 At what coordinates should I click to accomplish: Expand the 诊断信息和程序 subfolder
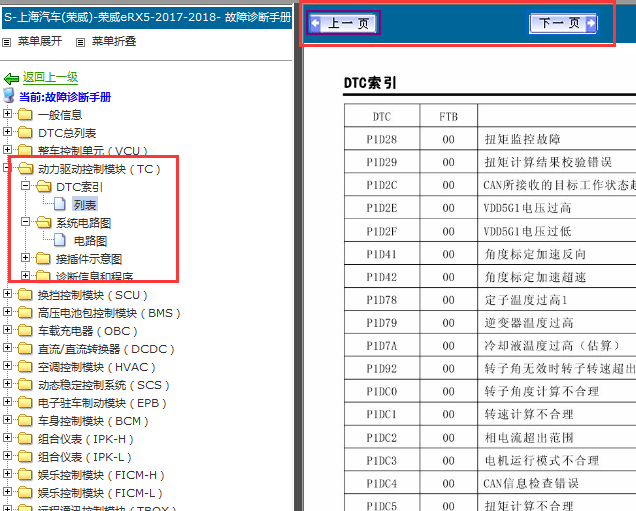click(25, 275)
